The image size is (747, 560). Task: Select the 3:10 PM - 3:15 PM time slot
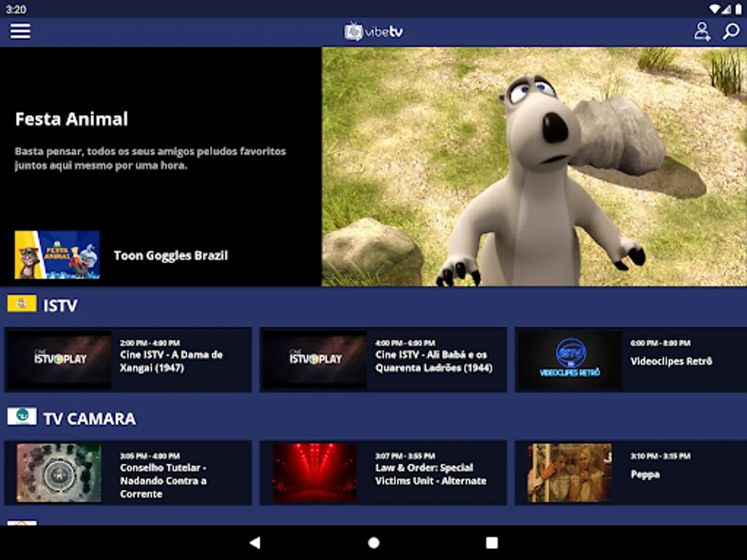coord(660,456)
